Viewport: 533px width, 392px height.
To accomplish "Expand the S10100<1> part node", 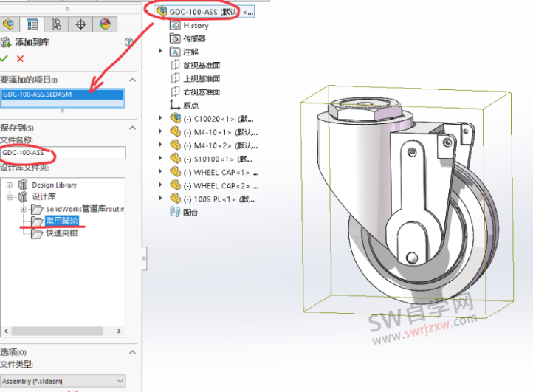I will pyautogui.click(x=160, y=158).
